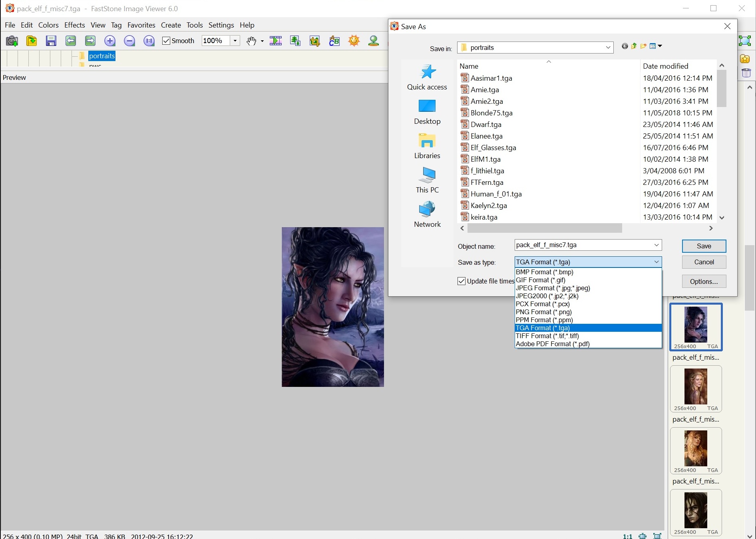Click the Cancel button
The image size is (756, 539).
tap(704, 262)
